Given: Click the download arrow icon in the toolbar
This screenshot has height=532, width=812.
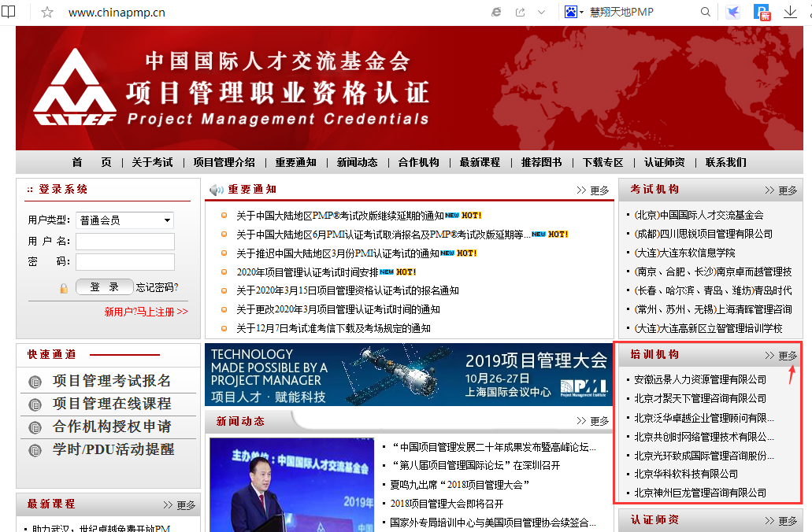Looking at the screenshot, I should click(x=790, y=12).
